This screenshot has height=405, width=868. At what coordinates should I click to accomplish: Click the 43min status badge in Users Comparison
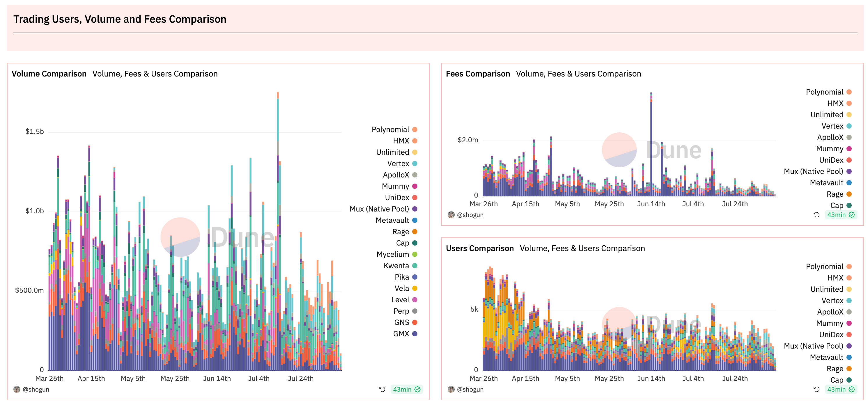[841, 389]
